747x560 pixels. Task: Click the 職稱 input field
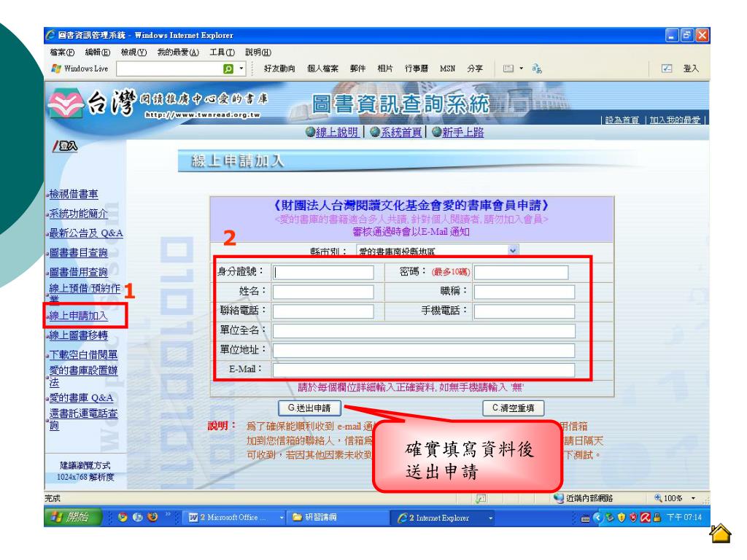click(524, 292)
